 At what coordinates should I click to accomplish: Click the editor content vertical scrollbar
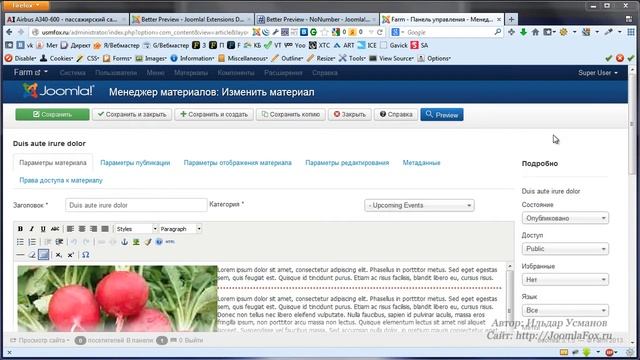pyautogui.click(x=510, y=298)
